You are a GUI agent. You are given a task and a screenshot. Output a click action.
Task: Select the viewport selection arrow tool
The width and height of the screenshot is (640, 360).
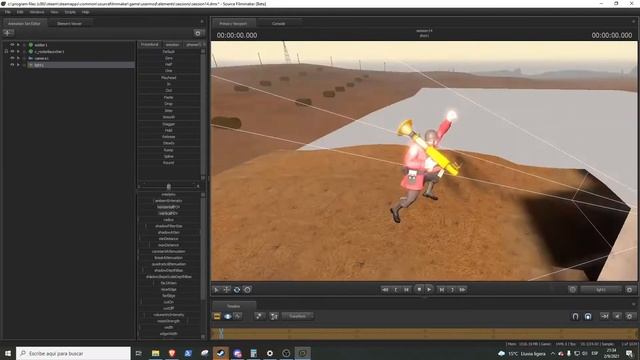click(x=216, y=290)
